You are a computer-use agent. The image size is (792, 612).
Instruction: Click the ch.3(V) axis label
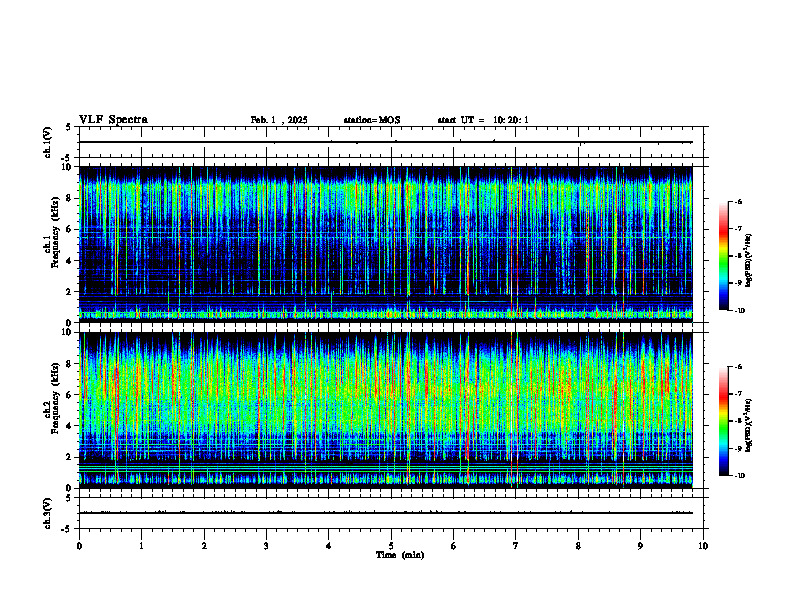pos(48,513)
